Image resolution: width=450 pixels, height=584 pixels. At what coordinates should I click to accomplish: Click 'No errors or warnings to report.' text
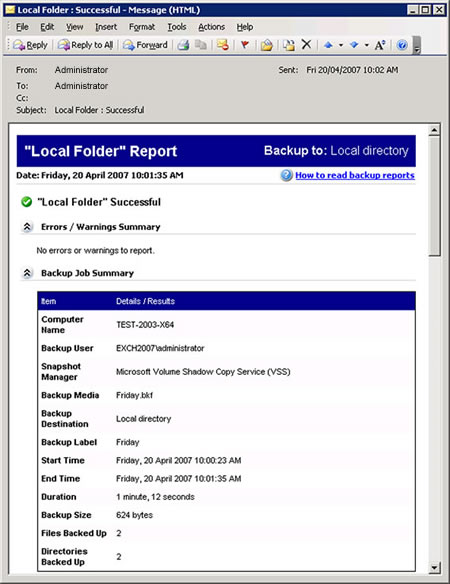(x=95, y=250)
